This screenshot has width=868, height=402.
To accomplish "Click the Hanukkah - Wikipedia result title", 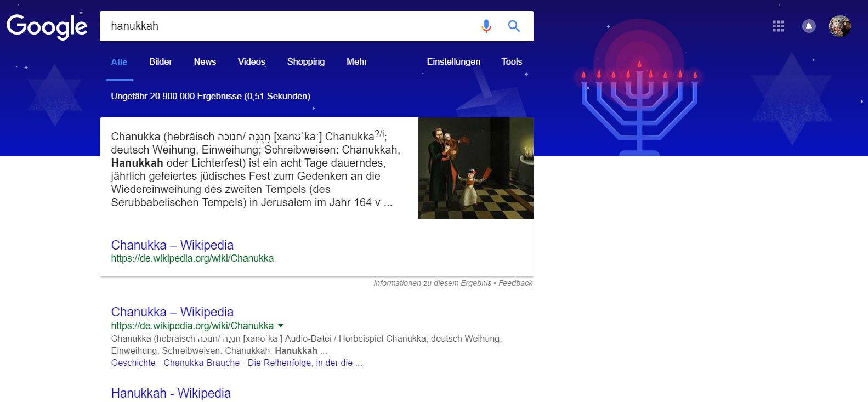I will (x=171, y=393).
